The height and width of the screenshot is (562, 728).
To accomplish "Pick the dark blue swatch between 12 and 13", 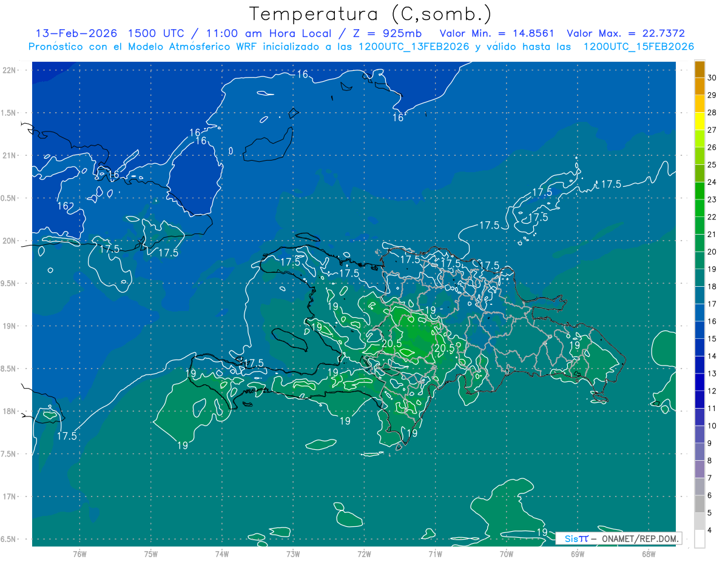I will [x=699, y=382].
